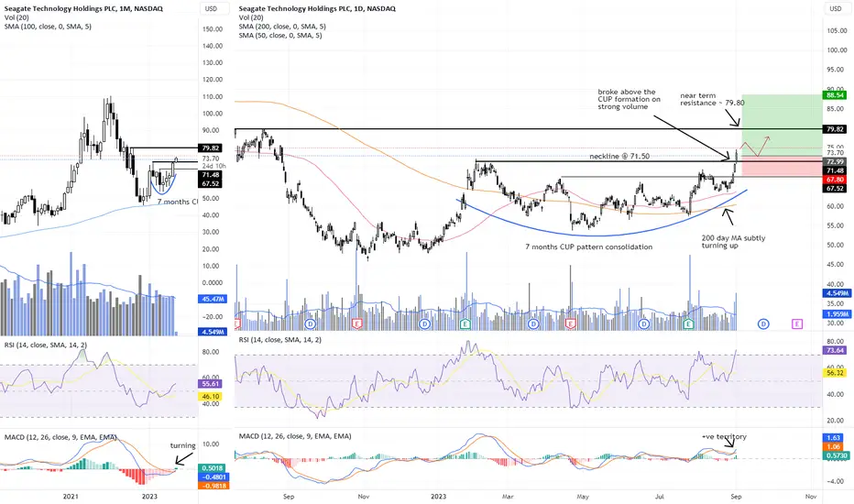Click the 1.959M volume average label
Viewport: 854px width, 504px height.
pyautogui.click(x=836, y=314)
